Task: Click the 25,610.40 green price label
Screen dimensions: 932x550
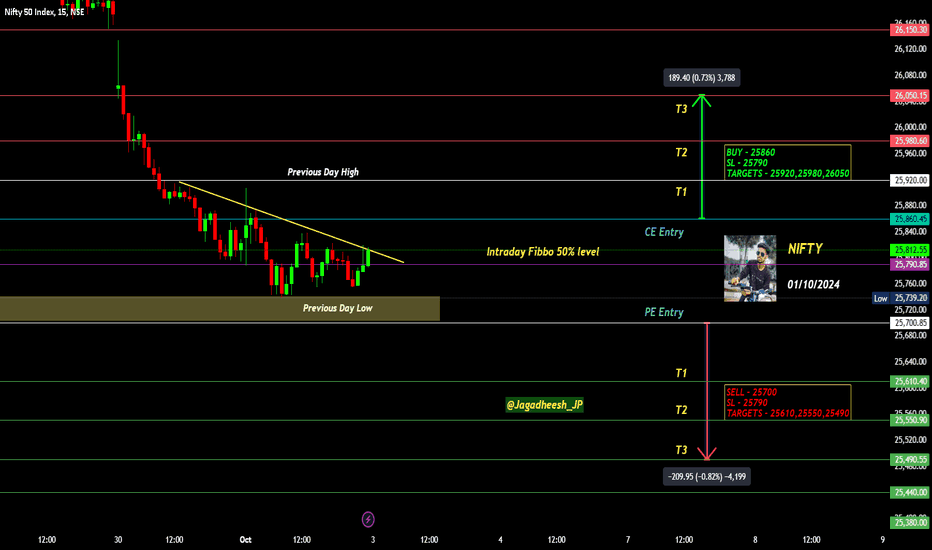Action: (x=909, y=381)
